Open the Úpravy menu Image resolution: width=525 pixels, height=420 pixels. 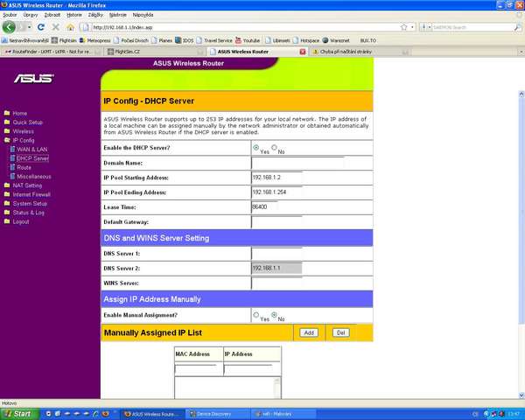[31, 15]
